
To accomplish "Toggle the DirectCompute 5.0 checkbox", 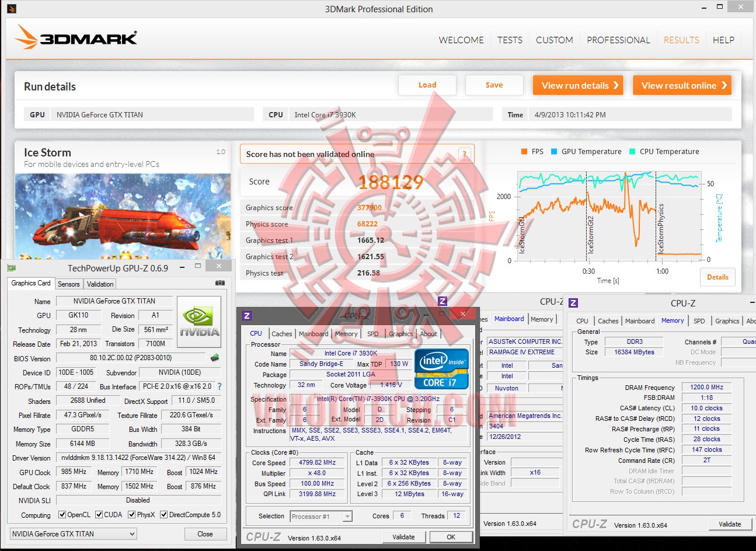I will click(x=164, y=515).
